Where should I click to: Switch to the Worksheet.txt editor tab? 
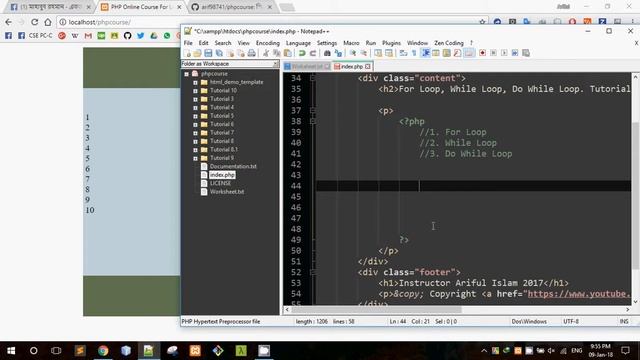307,66
